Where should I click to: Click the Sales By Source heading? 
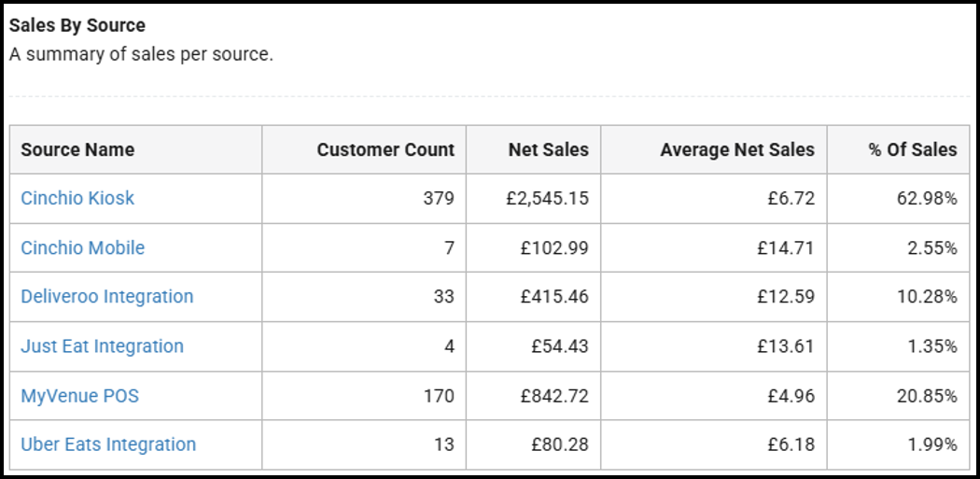pos(77,25)
